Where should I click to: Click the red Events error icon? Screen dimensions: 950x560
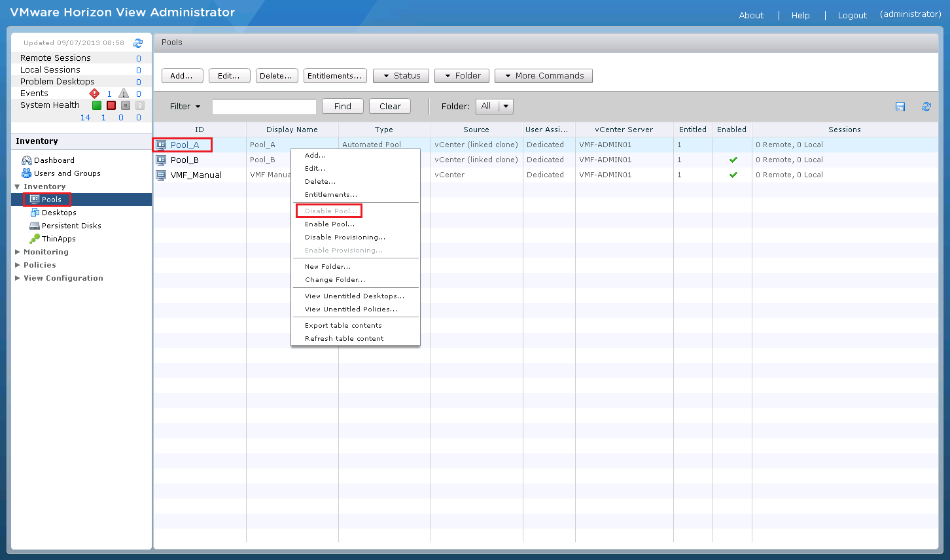pyautogui.click(x=94, y=94)
